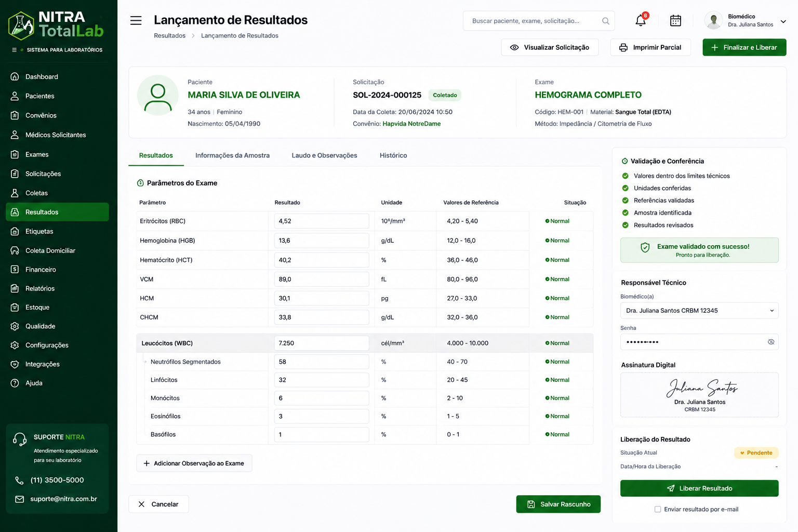Open the Biomédico(a) dropdown
Image resolution: width=798 pixels, height=532 pixels.
pos(699,311)
